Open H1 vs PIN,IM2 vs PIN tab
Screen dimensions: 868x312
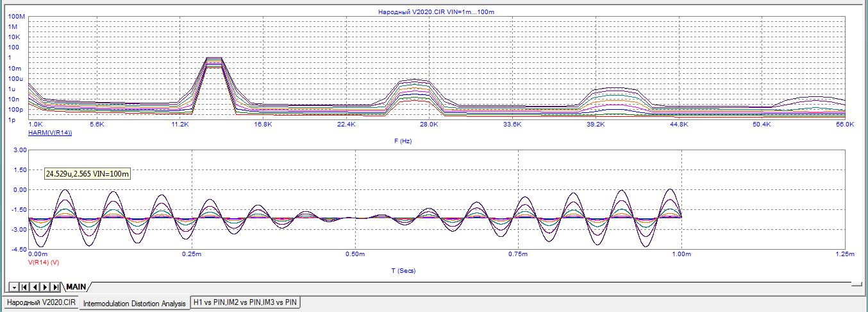(x=246, y=302)
